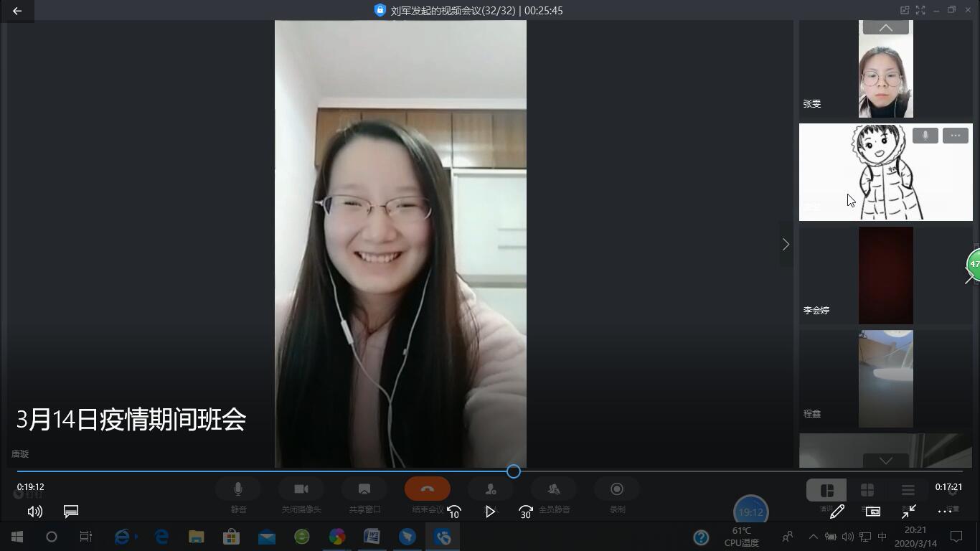Toggle microphone on the cartoon avatar tile
Image resolution: width=980 pixels, height=551 pixels.
pos(925,136)
